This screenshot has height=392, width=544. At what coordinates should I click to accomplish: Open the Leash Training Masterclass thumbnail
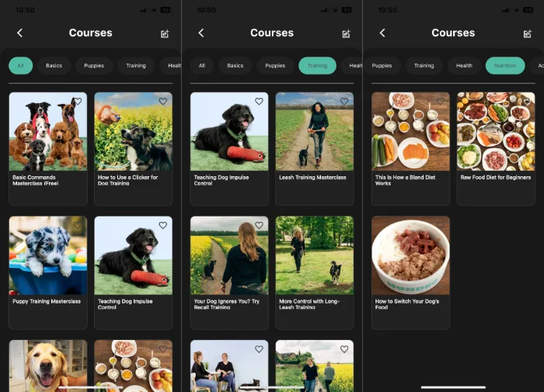click(x=315, y=131)
